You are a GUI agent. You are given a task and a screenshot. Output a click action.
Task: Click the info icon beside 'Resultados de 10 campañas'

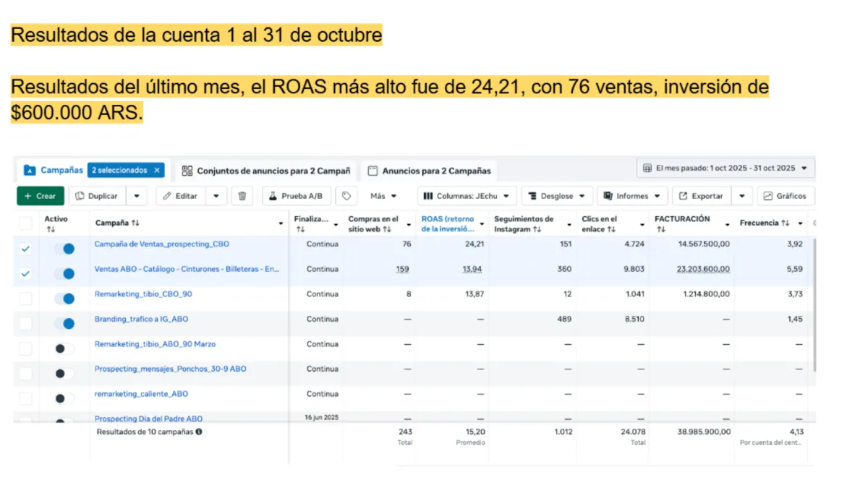coord(199,432)
